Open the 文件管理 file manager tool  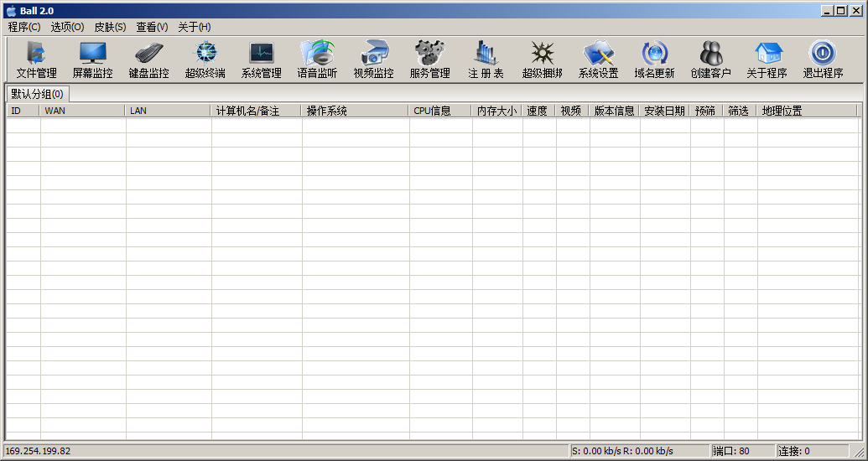point(36,60)
